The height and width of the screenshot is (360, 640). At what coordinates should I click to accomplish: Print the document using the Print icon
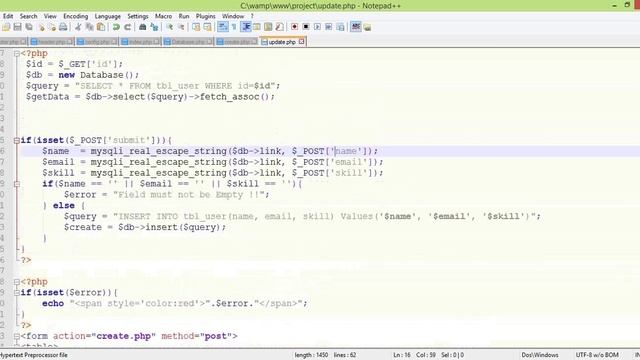pyautogui.click(x=63, y=27)
